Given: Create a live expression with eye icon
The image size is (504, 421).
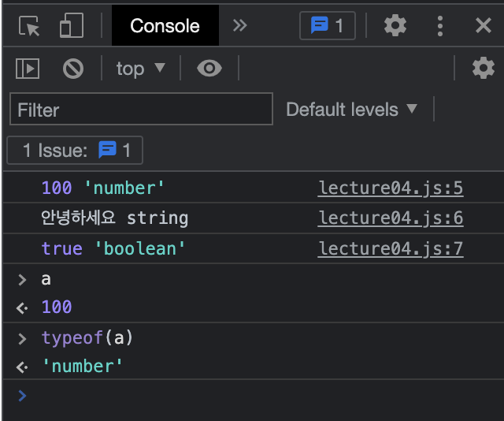Looking at the screenshot, I should (209, 69).
